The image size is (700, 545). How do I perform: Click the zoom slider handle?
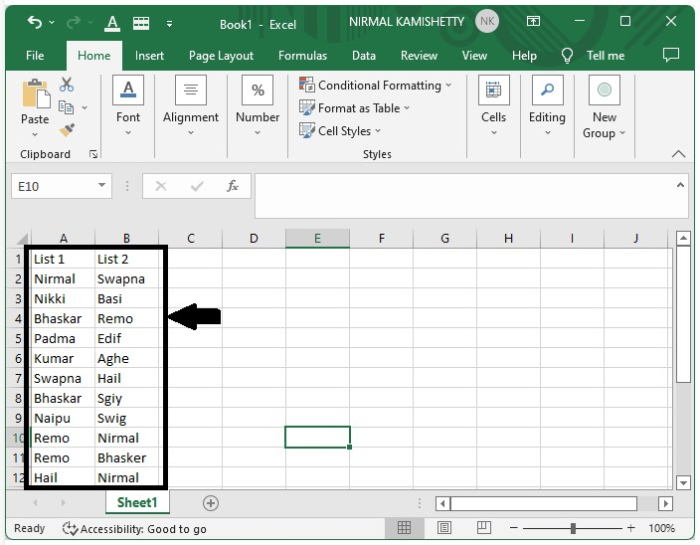click(573, 528)
